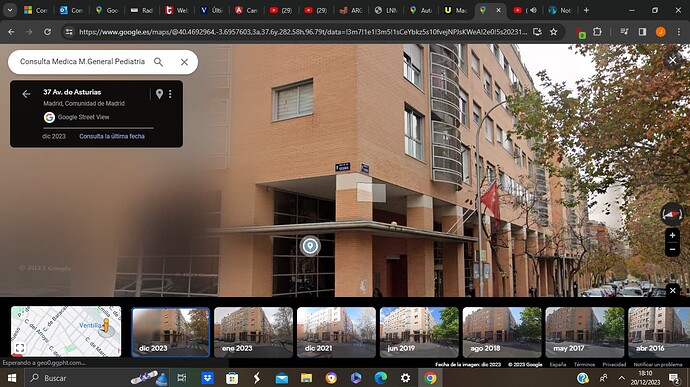Close the historical imagery strip

coord(672,290)
